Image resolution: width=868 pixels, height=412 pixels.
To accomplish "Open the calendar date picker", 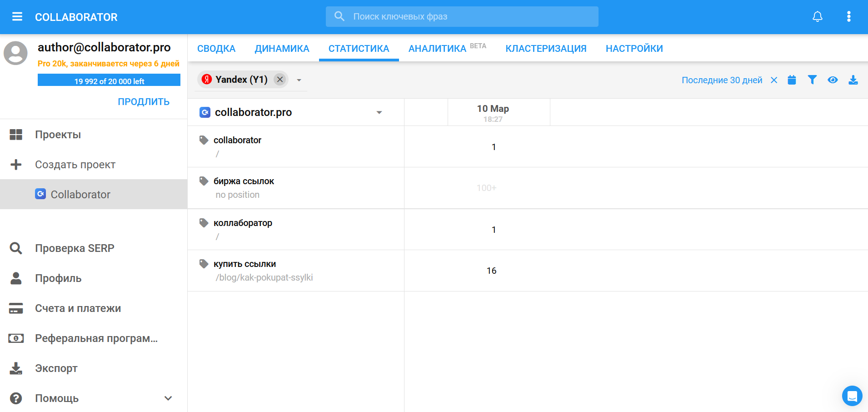I will click(792, 80).
